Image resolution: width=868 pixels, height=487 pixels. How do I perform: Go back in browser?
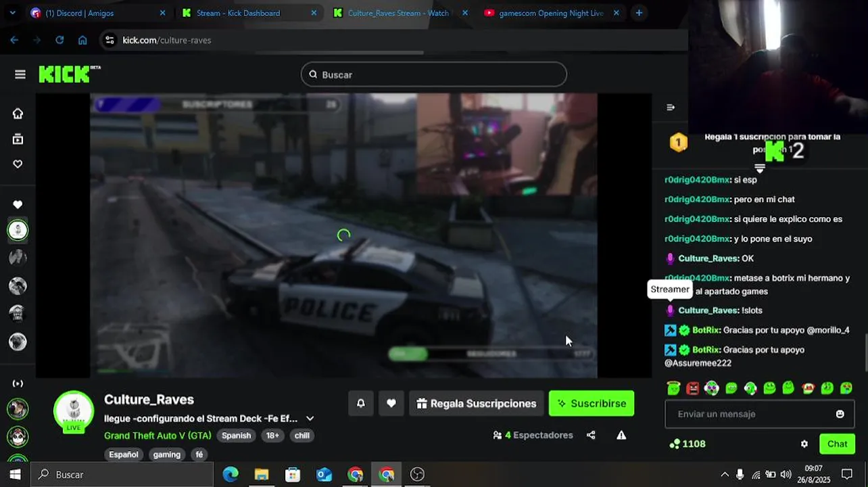14,40
